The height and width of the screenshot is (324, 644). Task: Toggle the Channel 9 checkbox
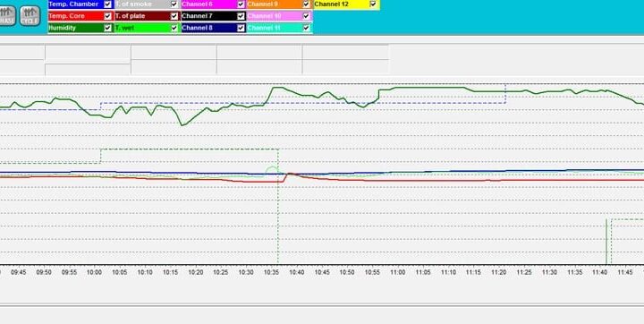tap(306, 4)
